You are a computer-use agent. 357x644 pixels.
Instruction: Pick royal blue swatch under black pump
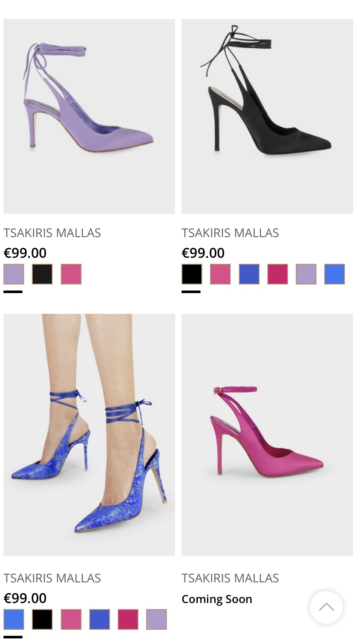[x=249, y=274]
